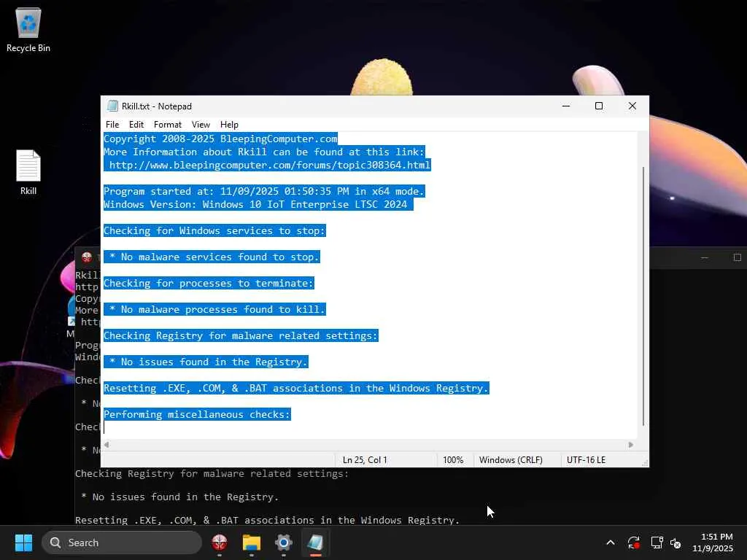Click the Notepad line 'Checking Registry for malware related settings'

pyautogui.click(x=241, y=335)
